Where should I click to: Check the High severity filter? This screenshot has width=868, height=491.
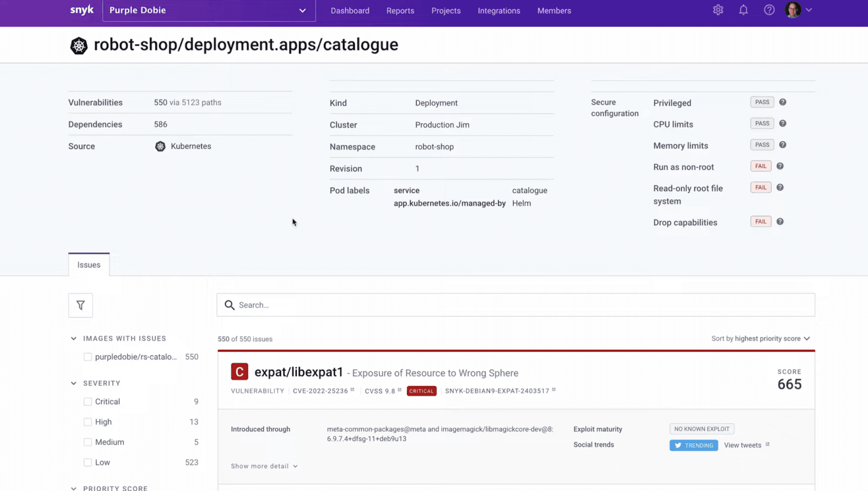[x=87, y=422]
